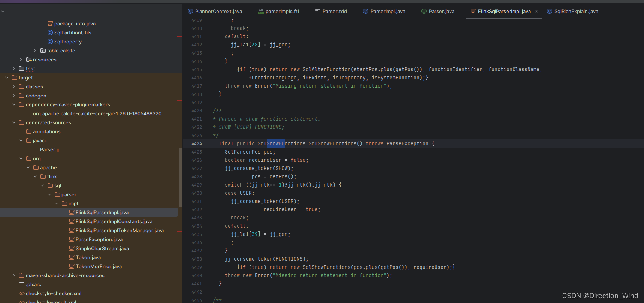
Task: Click the codegen folder icon
Action: pos(22,96)
